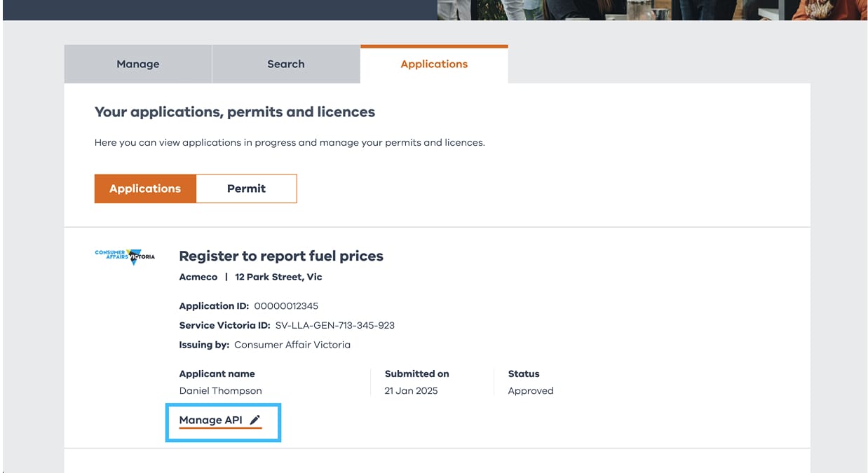Click the header banner photo at top
868x473 pixels.
click(x=652, y=9)
